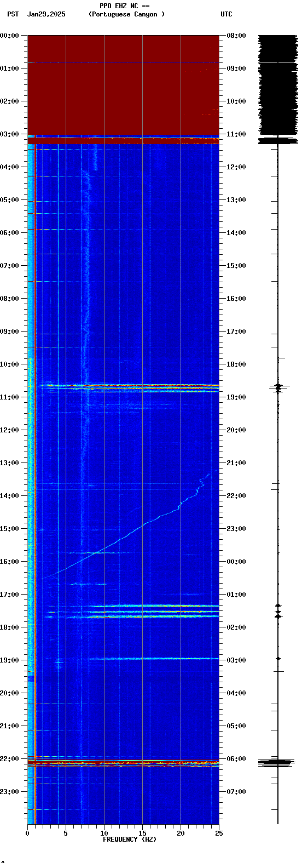
Task: Click the frequency axis value 20
Action: 181,833
